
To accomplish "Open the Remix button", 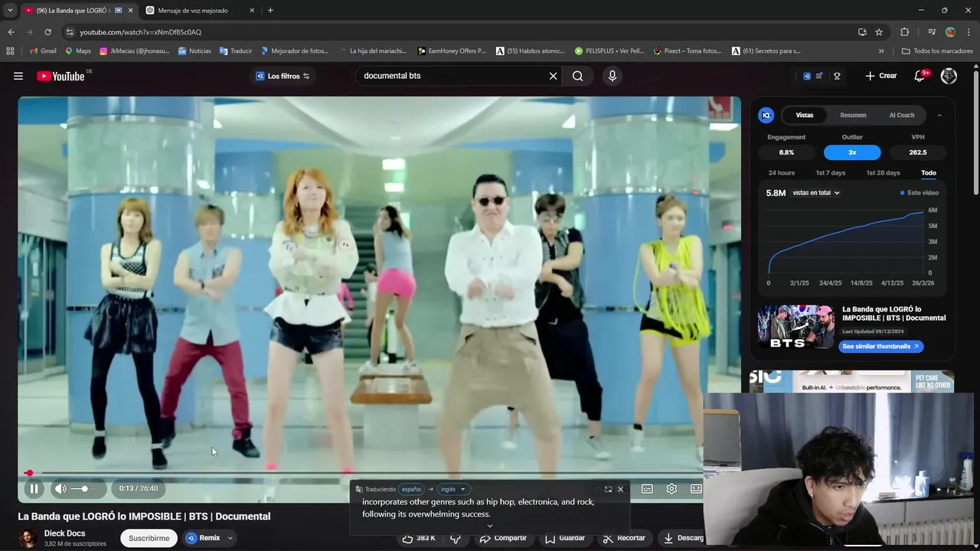I will [203, 538].
